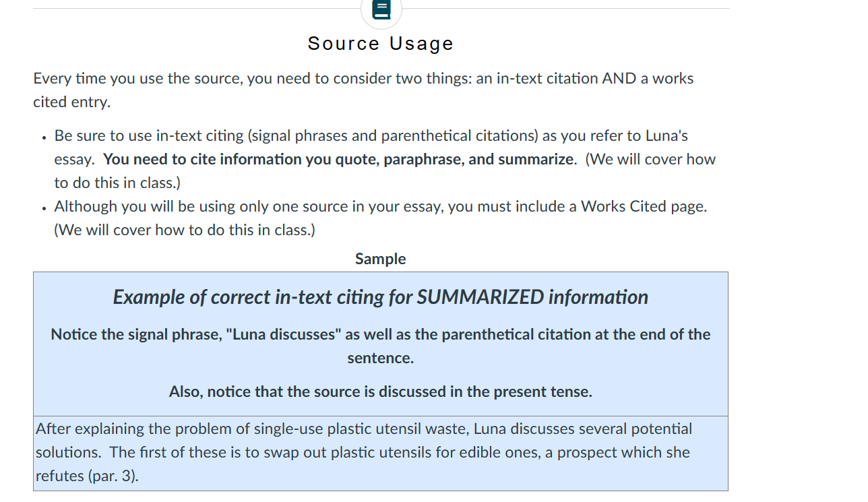Click the words "cited entry." in the intro

click(x=71, y=102)
